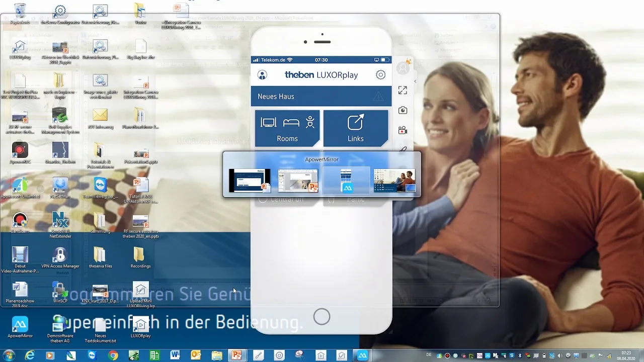644x362 pixels.
Task: Click the volume speaker icon in tray
Action: pyautogui.click(x=559, y=355)
